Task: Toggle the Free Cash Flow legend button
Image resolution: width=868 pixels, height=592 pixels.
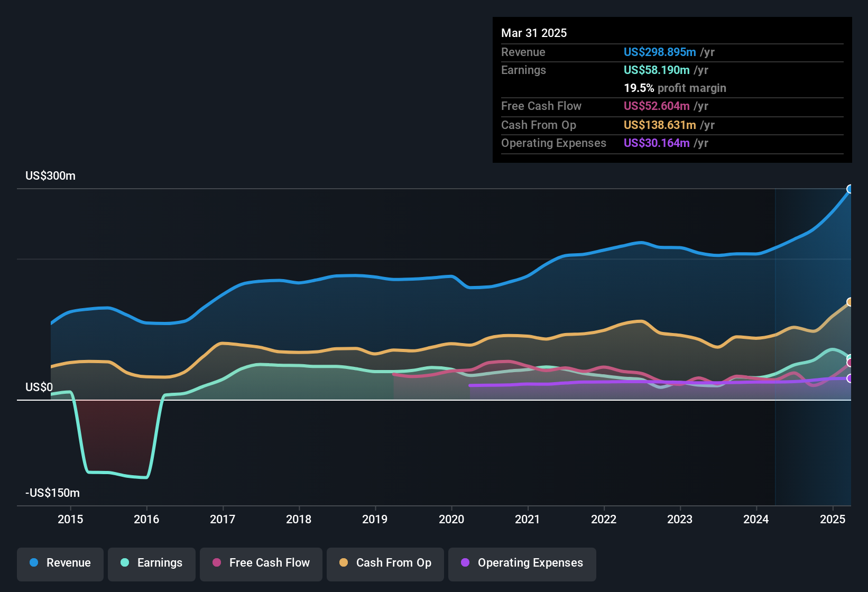Action: (x=261, y=564)
